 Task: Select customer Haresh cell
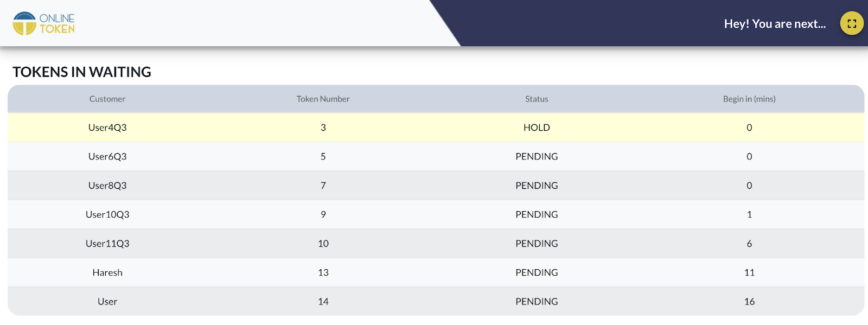pos(107,272)
